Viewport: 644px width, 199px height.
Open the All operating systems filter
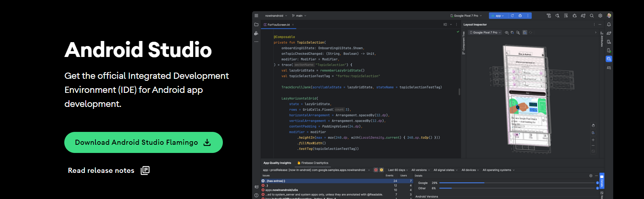point(499,170)
